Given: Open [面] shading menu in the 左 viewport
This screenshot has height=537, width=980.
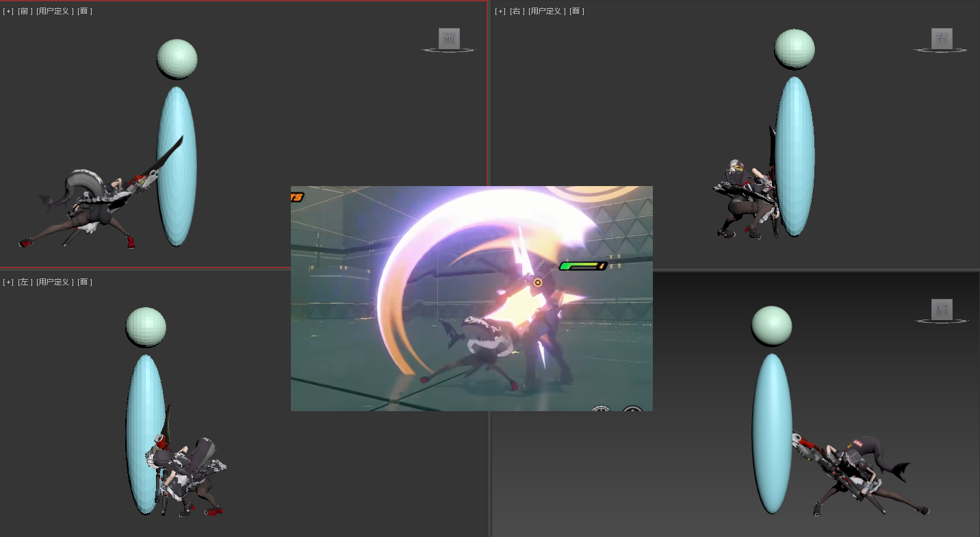Looking at the screenshot, I should click(x=85, y=282).
